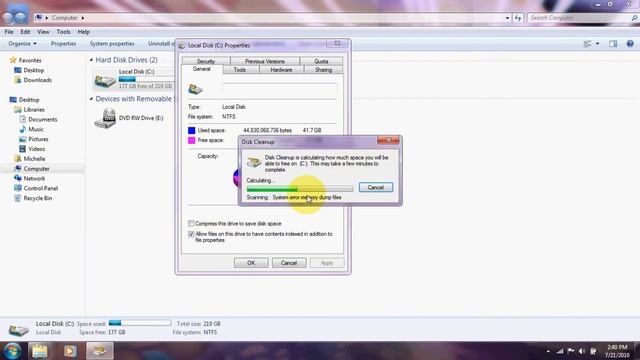Switch to the Security tab
The image size is (640, 360).
[x=206, y=61]
